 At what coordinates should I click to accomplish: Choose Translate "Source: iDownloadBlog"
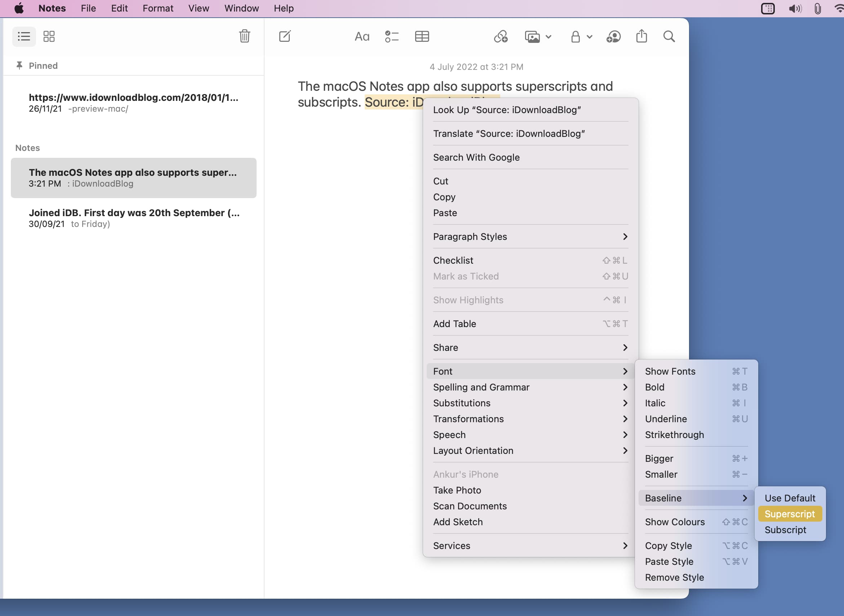pos(530,134)
